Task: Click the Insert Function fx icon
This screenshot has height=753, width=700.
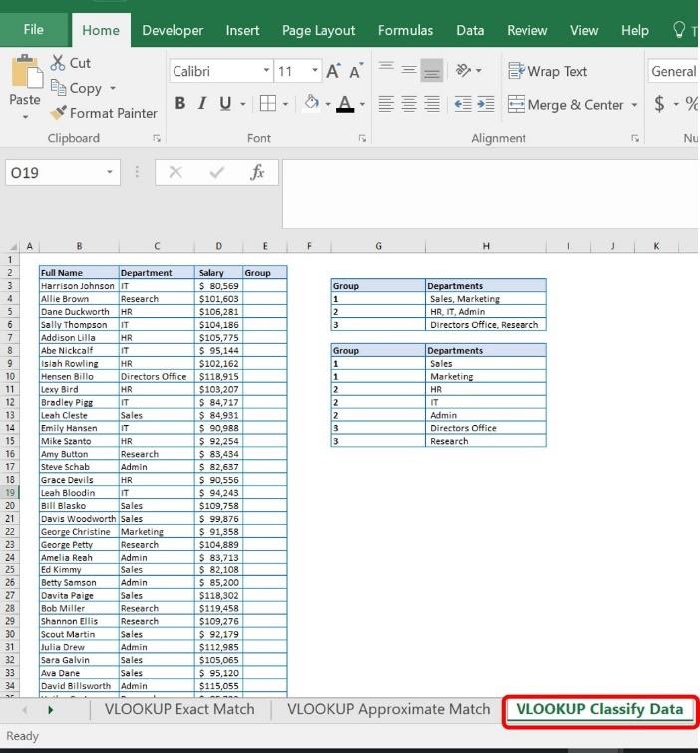Action: pyautogui.click(x=257, y=173)
